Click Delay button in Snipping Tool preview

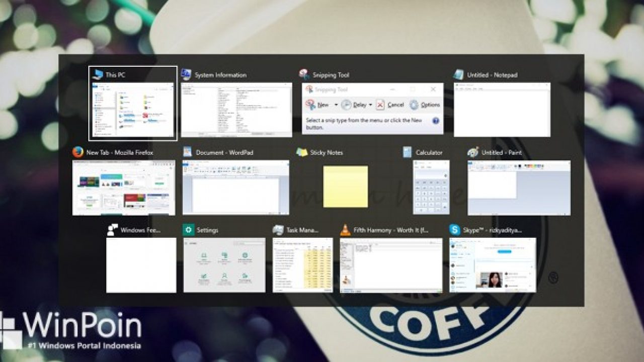tap(353, 105)
